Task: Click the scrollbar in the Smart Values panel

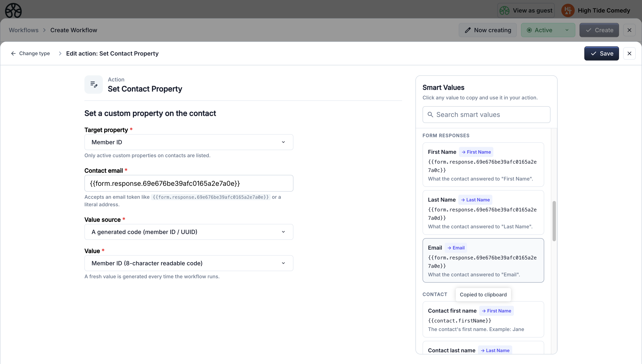Action: pyautogui.click(x=554, y=221)
